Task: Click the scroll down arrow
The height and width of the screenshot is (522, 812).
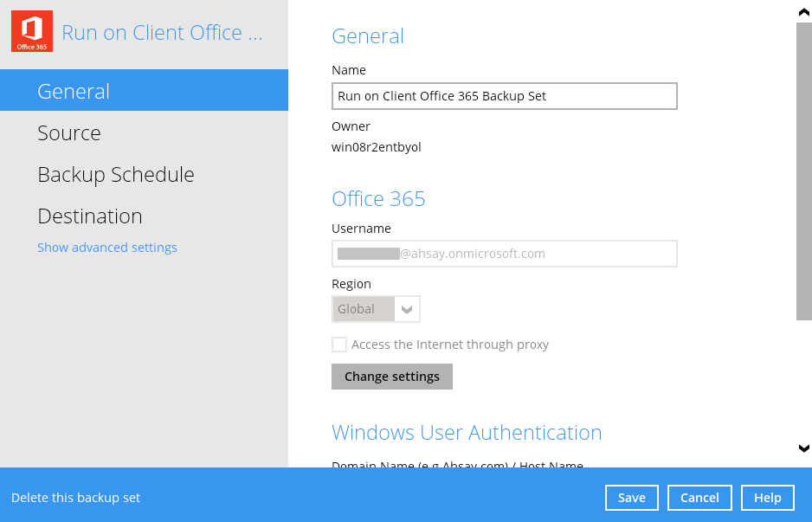Action: [x=803, y=448]
